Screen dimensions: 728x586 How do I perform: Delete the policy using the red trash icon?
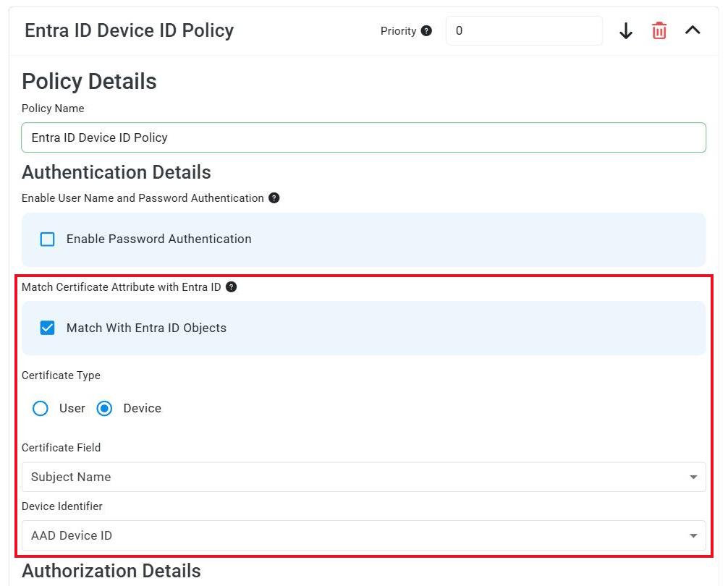click(x=659, y=30)
